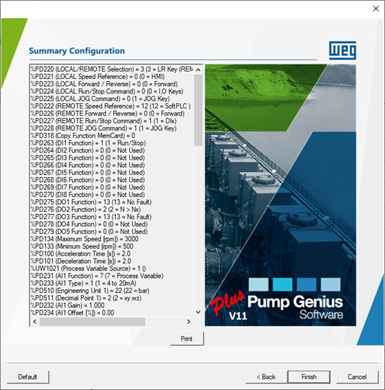Screen dimensions: 385x390
Task: Close the wizard with the X icon
Action: (376, 9)
